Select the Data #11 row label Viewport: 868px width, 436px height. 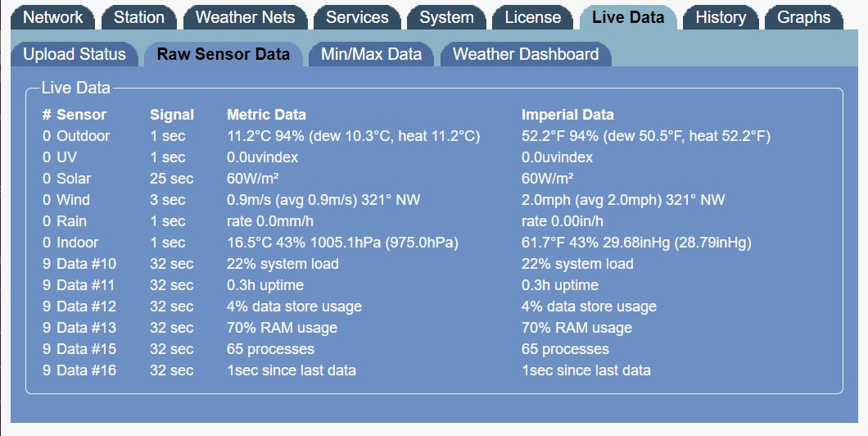point(86,285)
